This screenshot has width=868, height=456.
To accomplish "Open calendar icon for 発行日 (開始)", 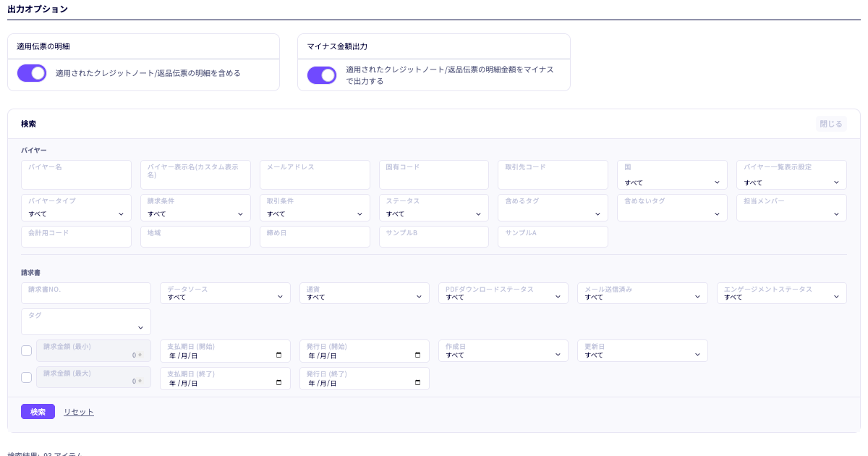I will [x=417, y=355].
